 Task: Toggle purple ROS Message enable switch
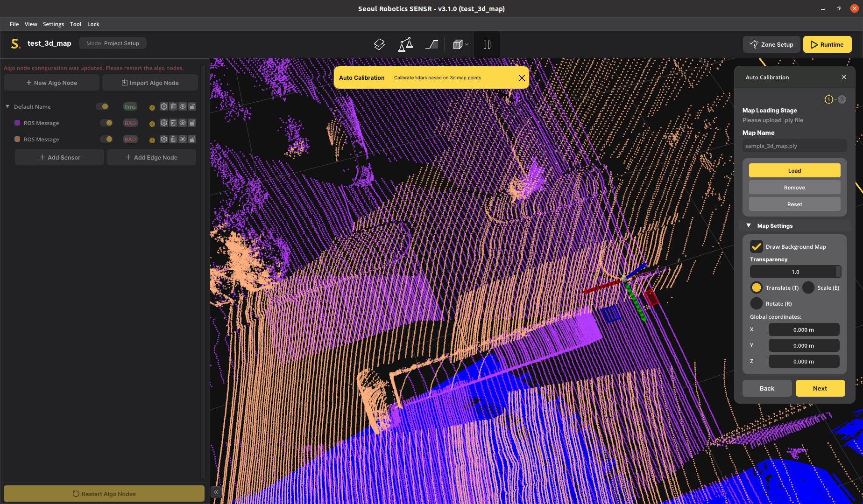pos(107,123)
